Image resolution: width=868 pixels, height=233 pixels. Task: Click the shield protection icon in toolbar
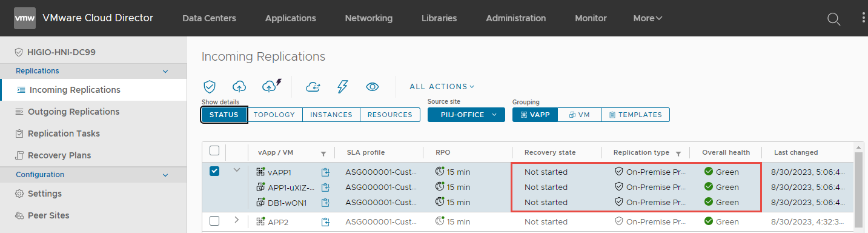pyautogui.click(x=210, y=87)
